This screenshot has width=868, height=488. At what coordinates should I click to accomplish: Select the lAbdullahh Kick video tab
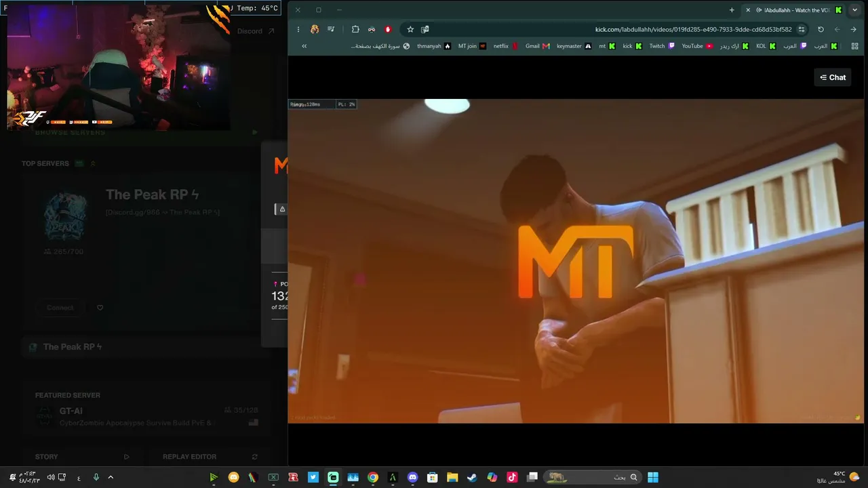tap(793, 10)
